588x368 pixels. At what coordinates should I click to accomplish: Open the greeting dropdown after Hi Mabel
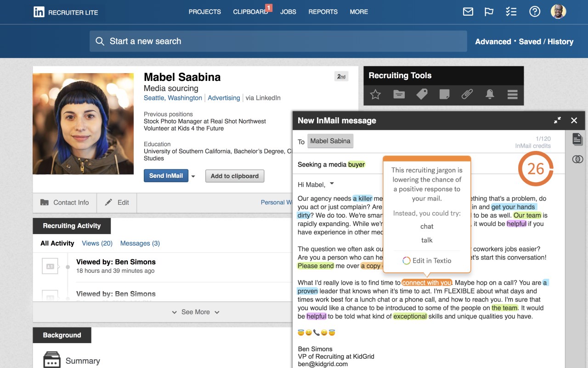pos(332,184)
